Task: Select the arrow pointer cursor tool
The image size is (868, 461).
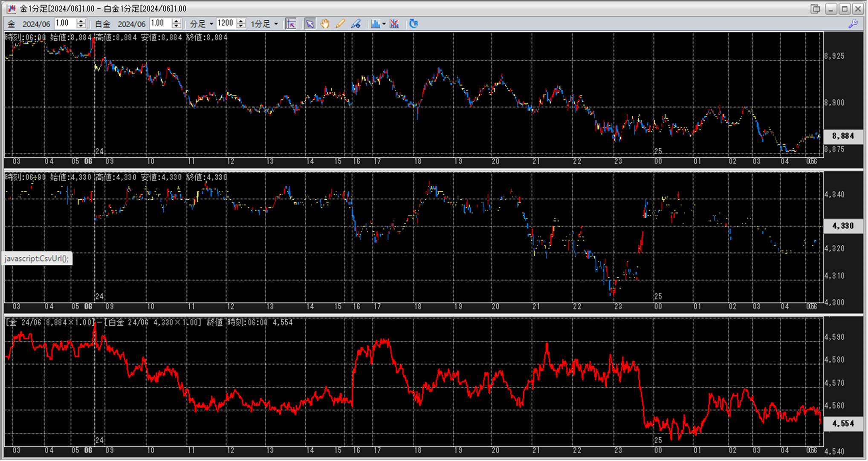Action: click(x=310, y=24)
